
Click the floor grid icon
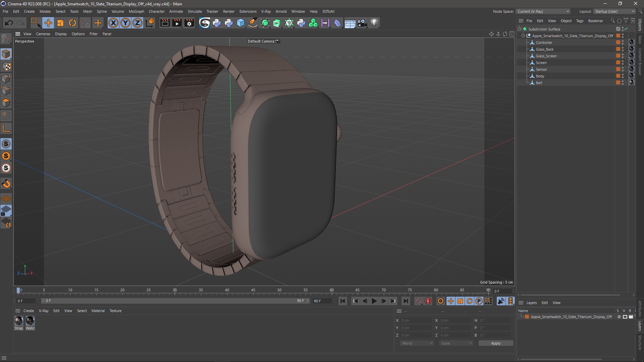350,23
